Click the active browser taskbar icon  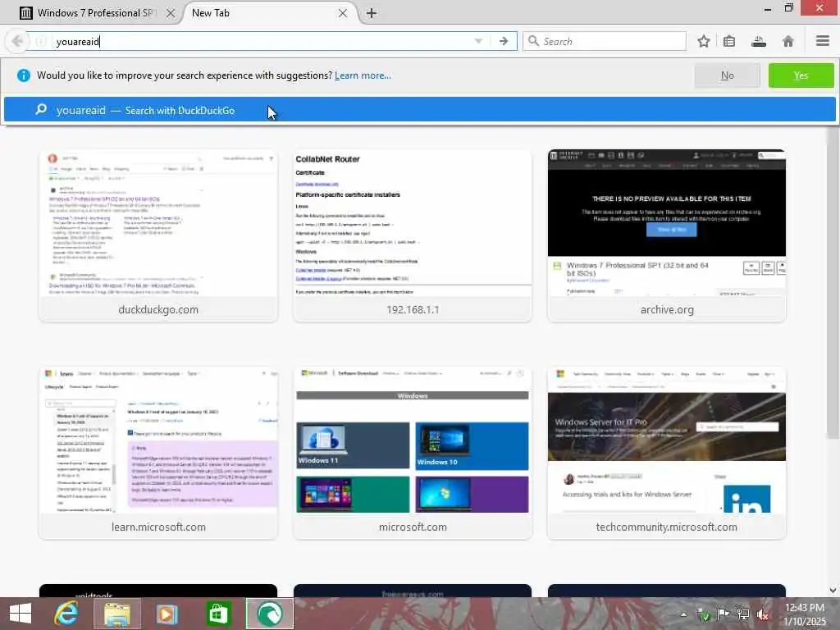coord(269,614)
